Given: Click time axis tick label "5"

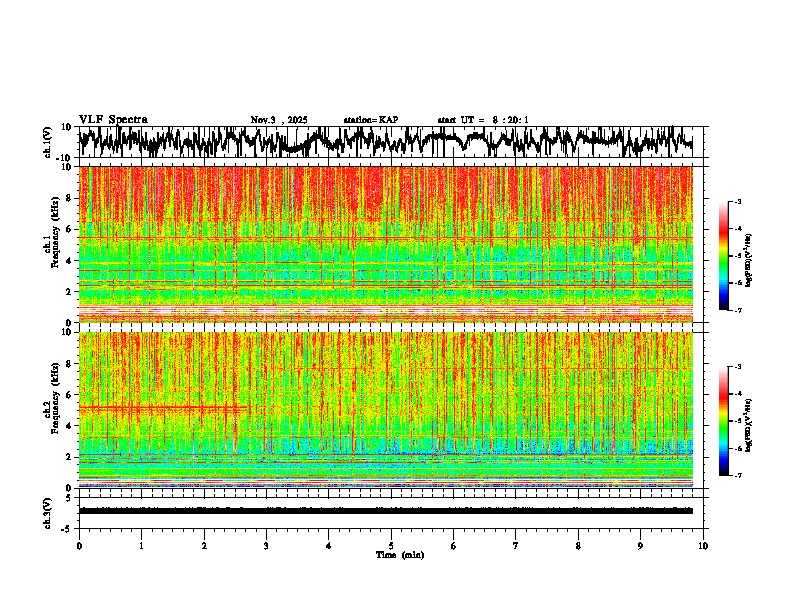Looking at the screenshot, I should click(391, 546).
